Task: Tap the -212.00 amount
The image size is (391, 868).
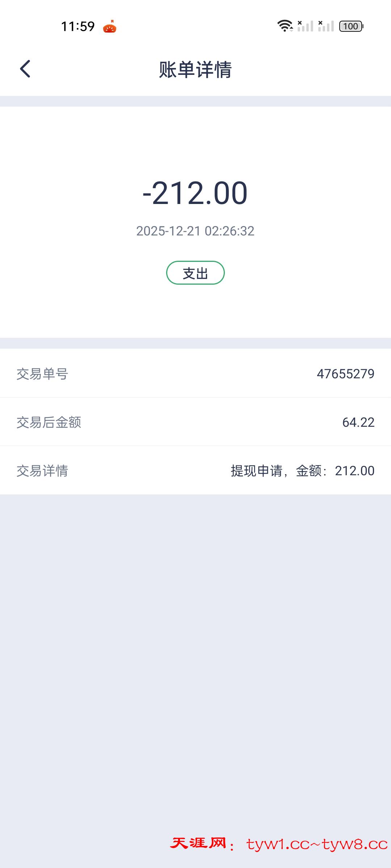Action: coord(195,193)
